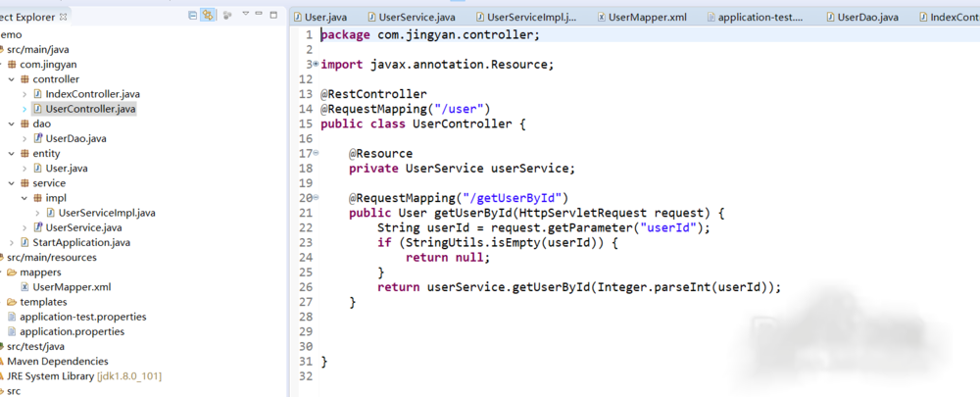Expand the IndexController.java tree node
The image size is (980, 397).
24,94
